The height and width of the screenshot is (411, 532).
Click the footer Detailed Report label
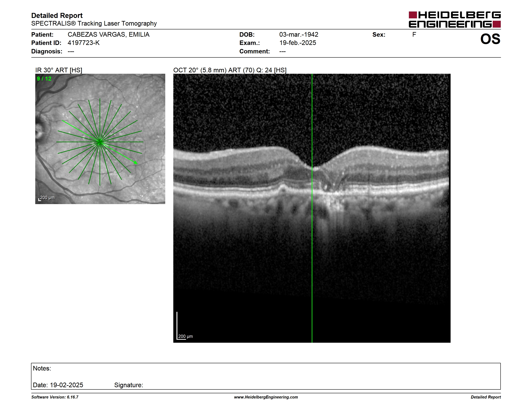486,397
